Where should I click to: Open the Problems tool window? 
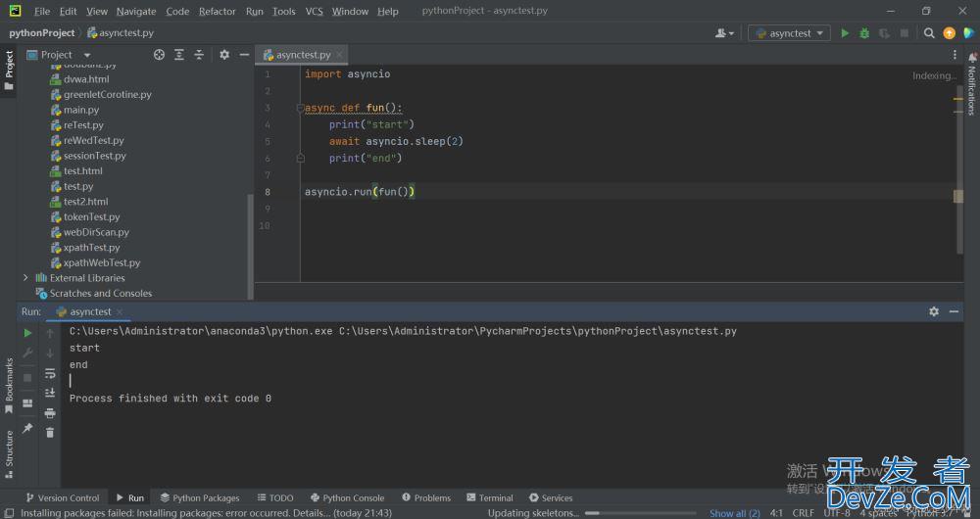coord(426,497)
